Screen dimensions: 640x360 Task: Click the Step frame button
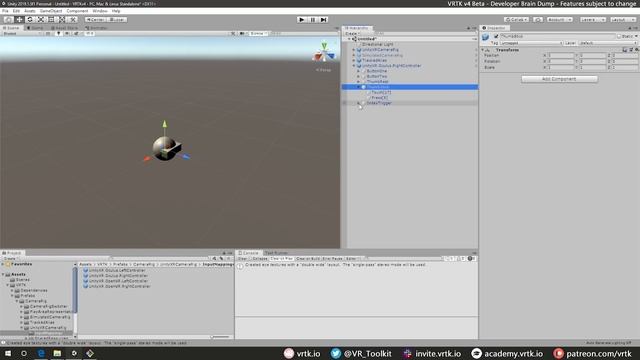pos(324,20)
